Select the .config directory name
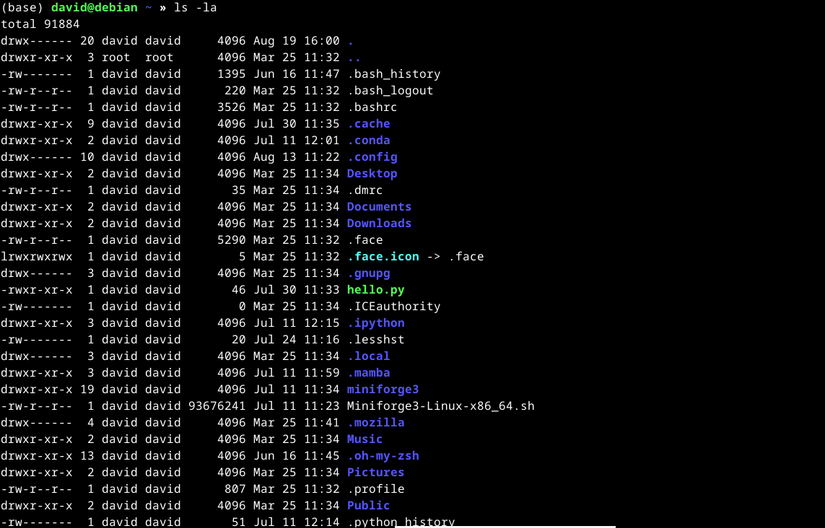The width and height of the screenshot is (825, 528). click(x=372, y=157)
